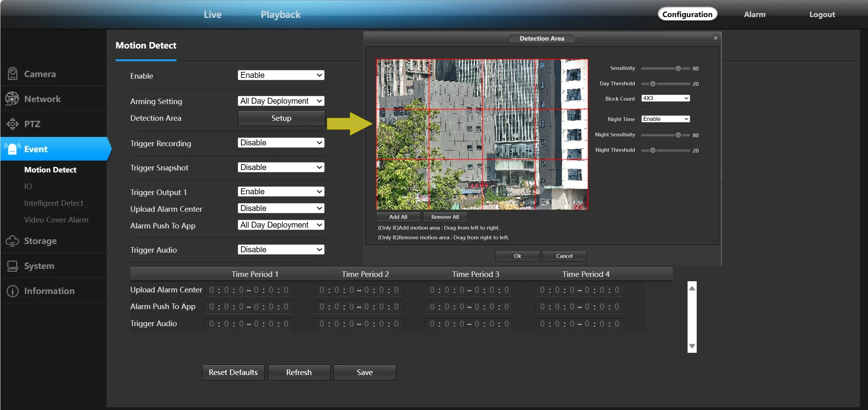Close the Detection Area dialog

click(x=715, y=38)
